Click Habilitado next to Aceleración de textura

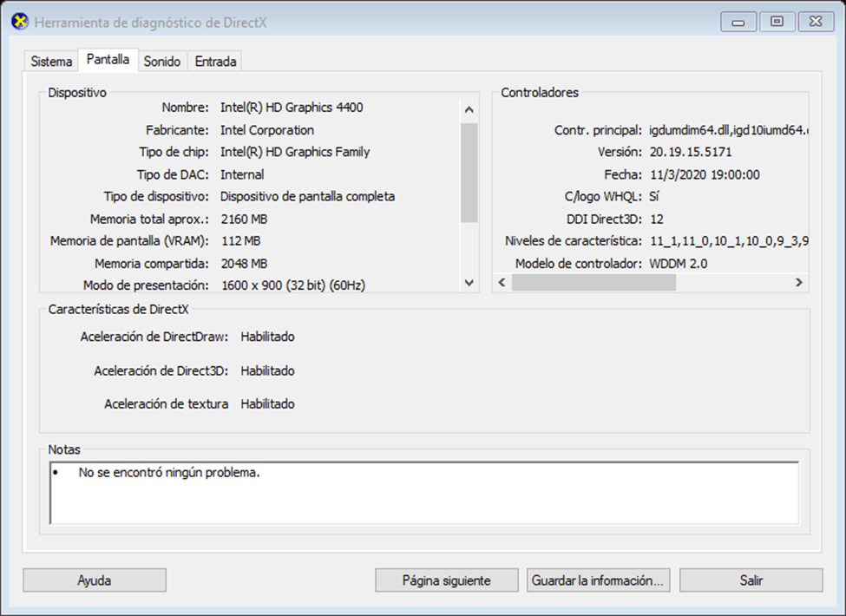[x=267, y=404]
